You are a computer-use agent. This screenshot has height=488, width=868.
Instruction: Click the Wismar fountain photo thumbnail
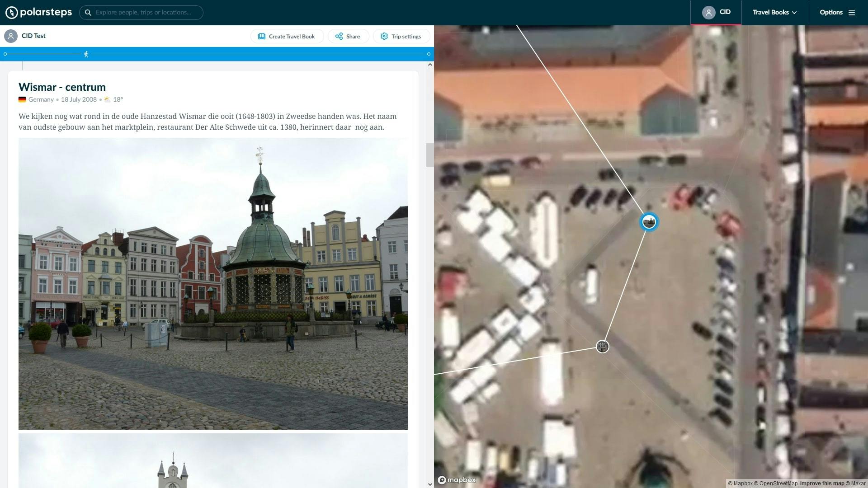click(213, 284)
